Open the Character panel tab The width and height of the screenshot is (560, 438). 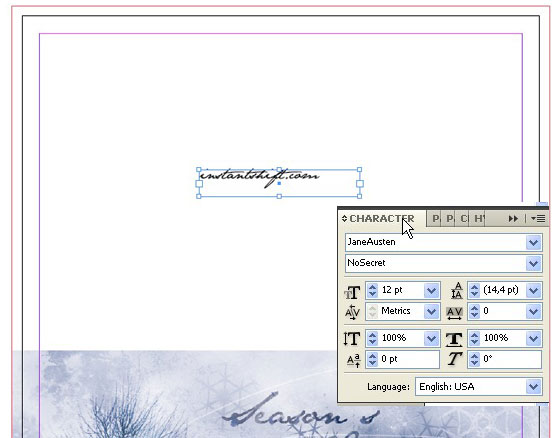tap(382, 219)
